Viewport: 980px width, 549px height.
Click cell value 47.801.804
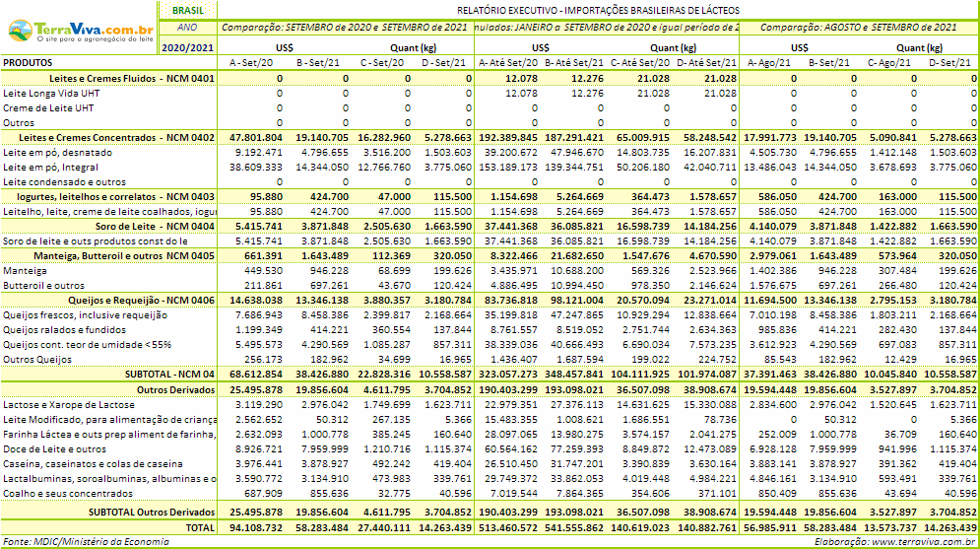(256, 138)
